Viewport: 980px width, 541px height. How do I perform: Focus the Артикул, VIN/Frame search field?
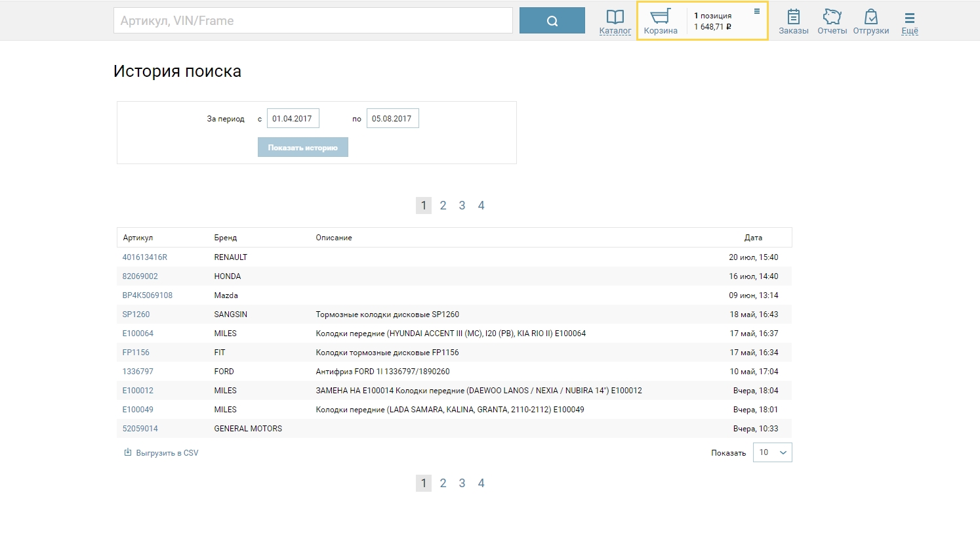(x=313, y=20)
